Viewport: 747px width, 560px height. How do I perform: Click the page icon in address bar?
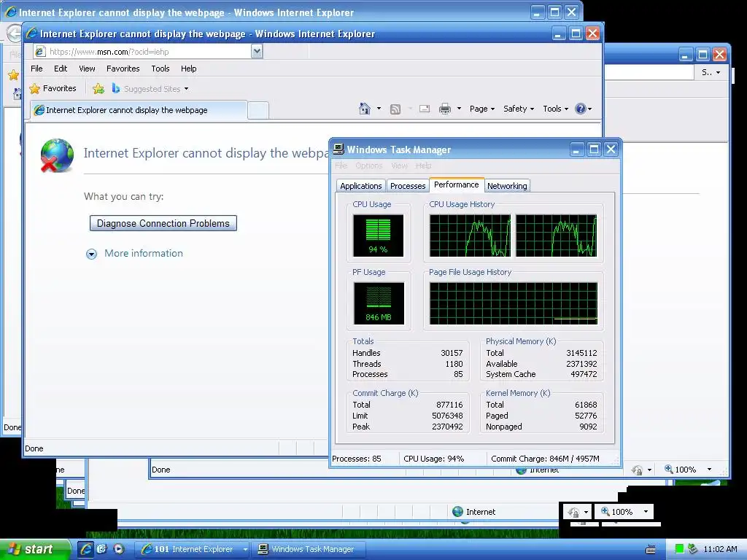click(x=41, y=52)
